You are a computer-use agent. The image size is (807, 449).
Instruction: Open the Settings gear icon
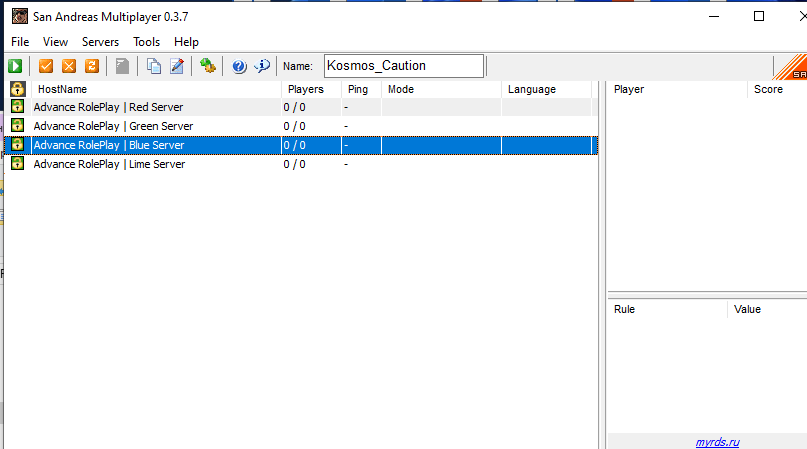coord(208,66)
